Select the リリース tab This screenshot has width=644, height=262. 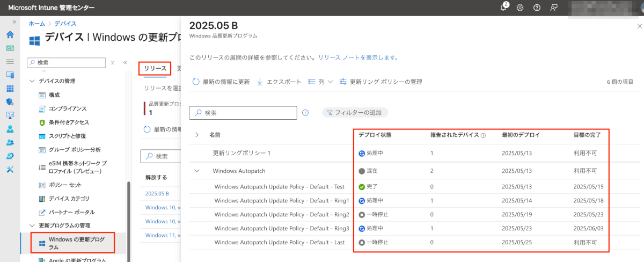pos(155,68)
